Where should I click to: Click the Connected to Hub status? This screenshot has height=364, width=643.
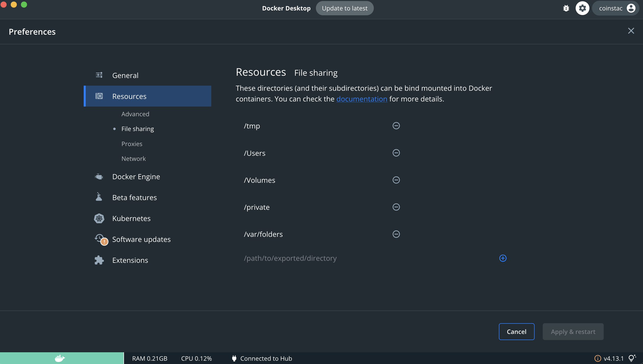coord(266,358)
